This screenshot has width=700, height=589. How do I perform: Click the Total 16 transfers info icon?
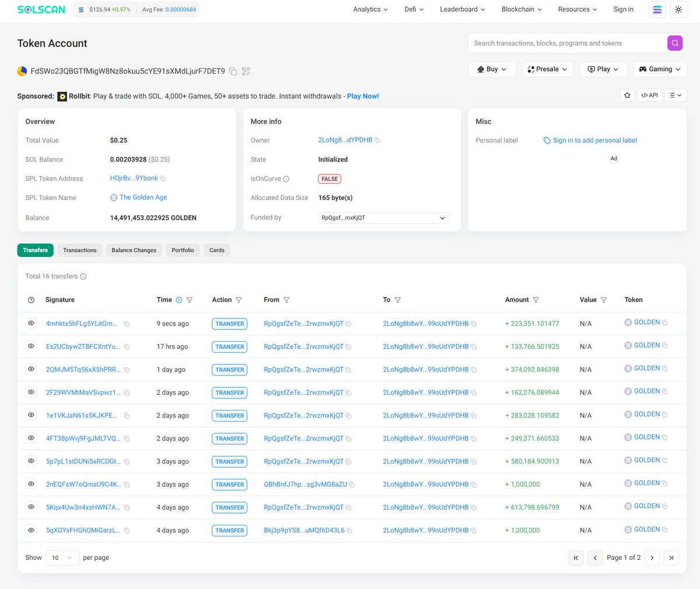(83, 276)
